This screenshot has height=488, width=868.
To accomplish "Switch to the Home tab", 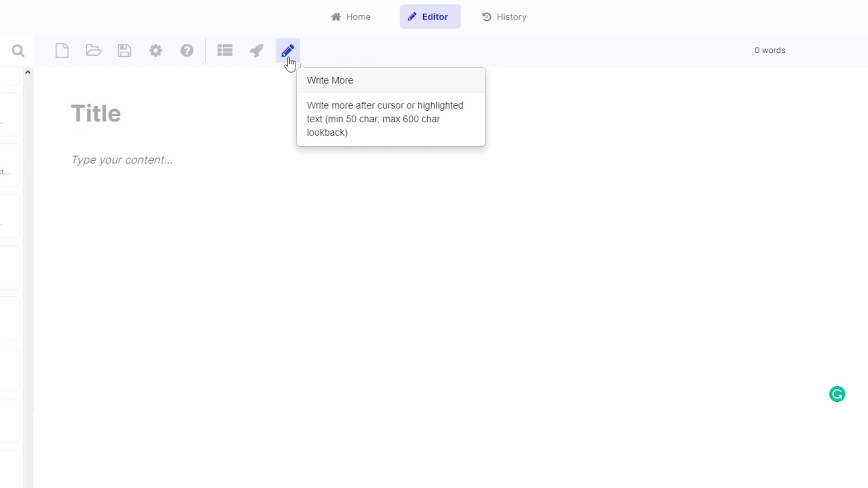I will point(351,17).
